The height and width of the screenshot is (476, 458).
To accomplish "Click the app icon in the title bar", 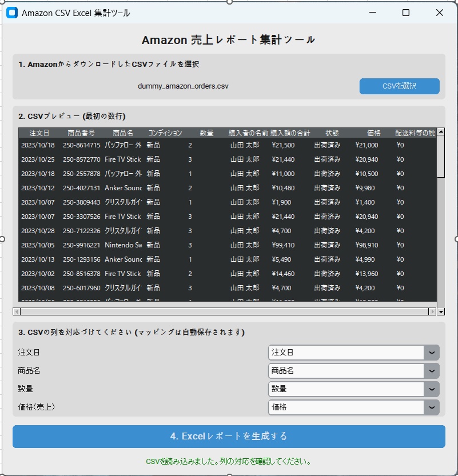I will pos(12,13).
